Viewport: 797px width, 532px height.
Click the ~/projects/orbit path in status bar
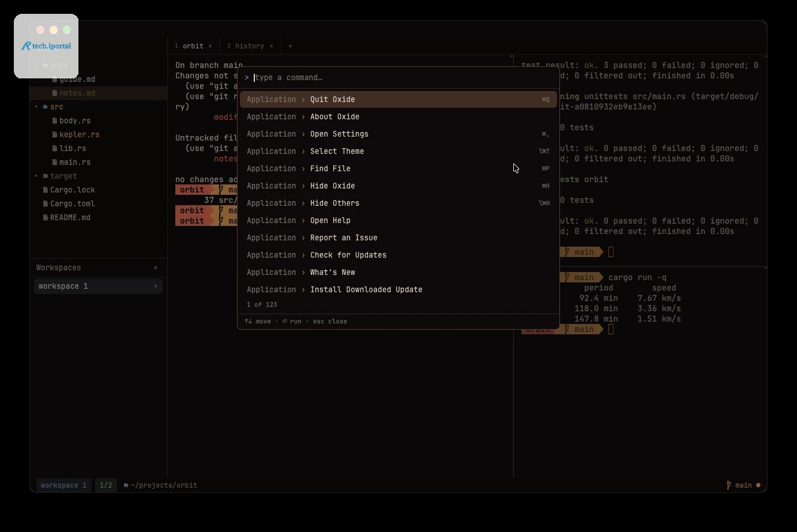pyautogui.click(x=164, y=485)
